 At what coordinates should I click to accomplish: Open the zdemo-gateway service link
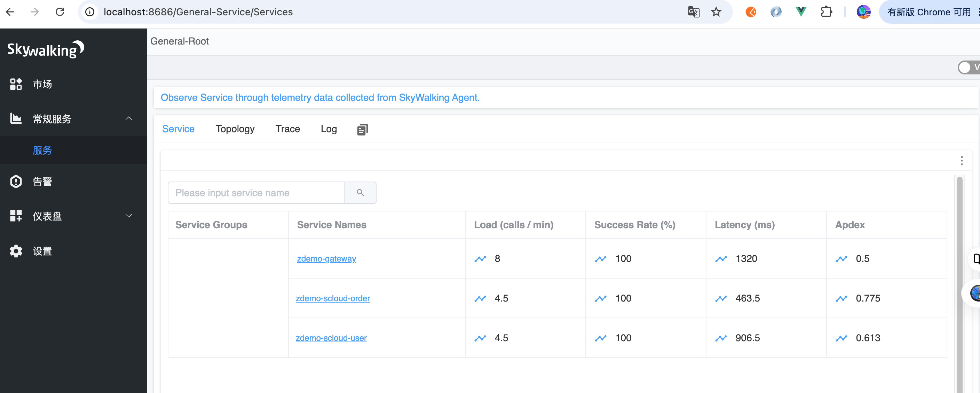326,258
